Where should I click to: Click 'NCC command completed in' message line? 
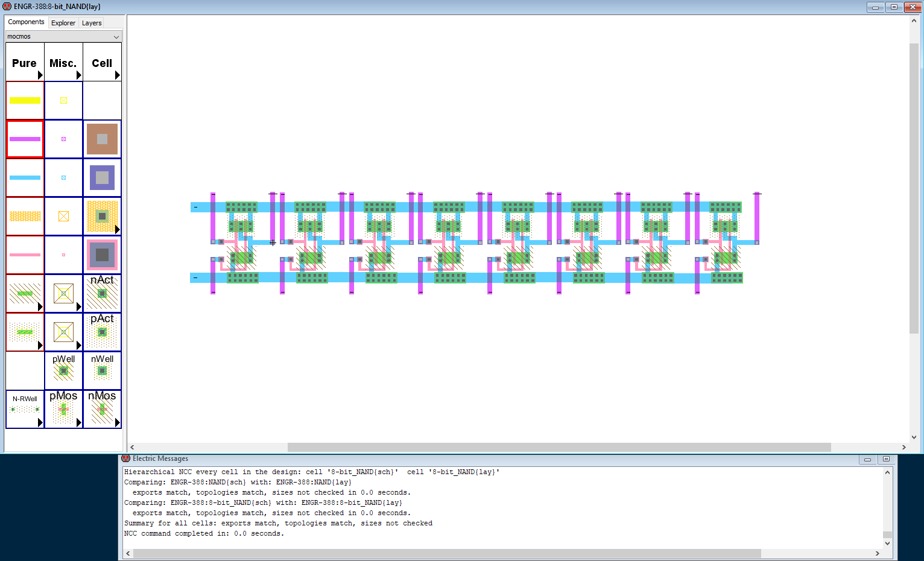coord(204,533)
